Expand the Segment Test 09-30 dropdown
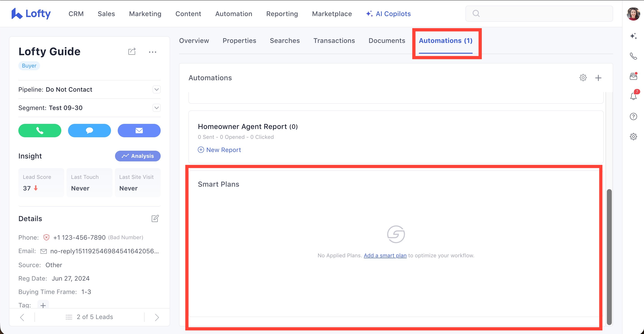This screenshot has width=644, height=334. point(156,108)
